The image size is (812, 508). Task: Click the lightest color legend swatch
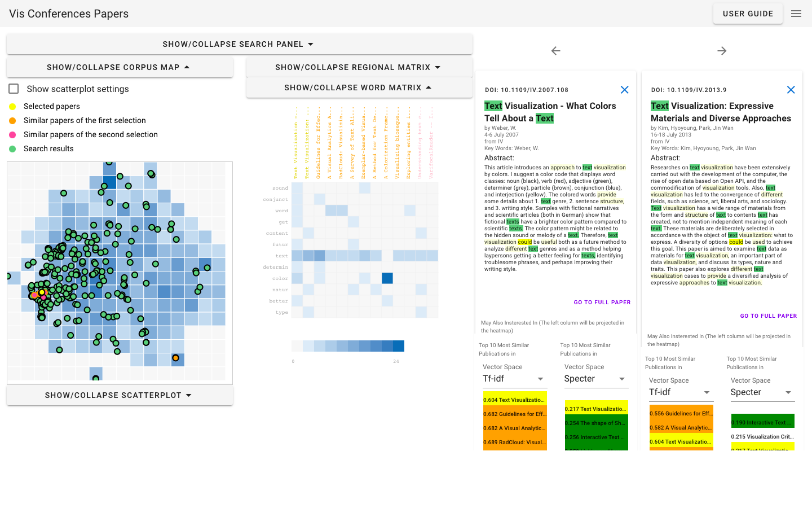[297, 346]
